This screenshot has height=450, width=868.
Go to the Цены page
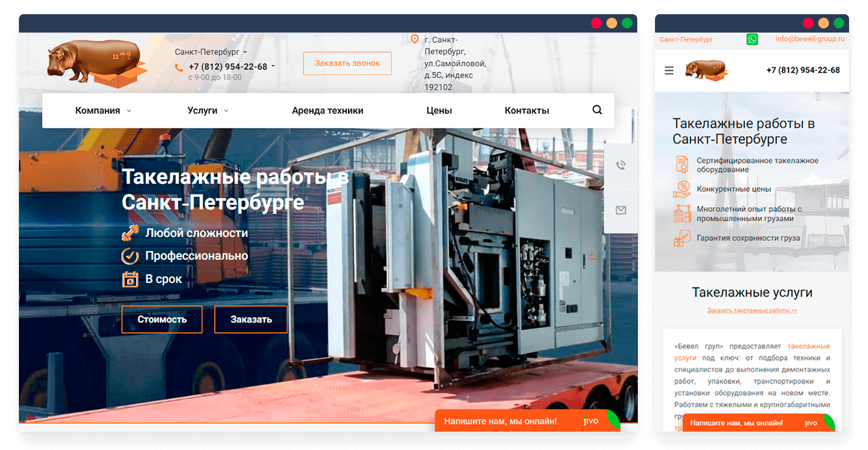pyautogui.click(x=439, y=111)
